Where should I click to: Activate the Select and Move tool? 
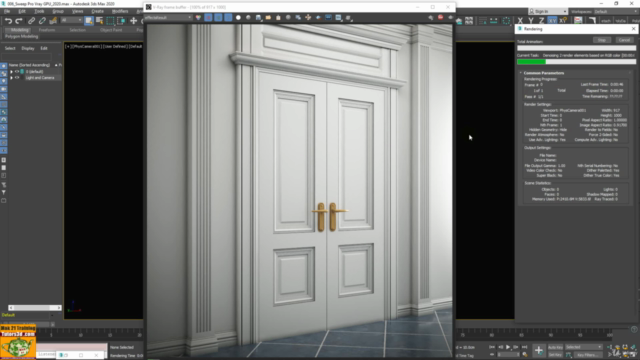pyautogui.click(x=133, y=20)
